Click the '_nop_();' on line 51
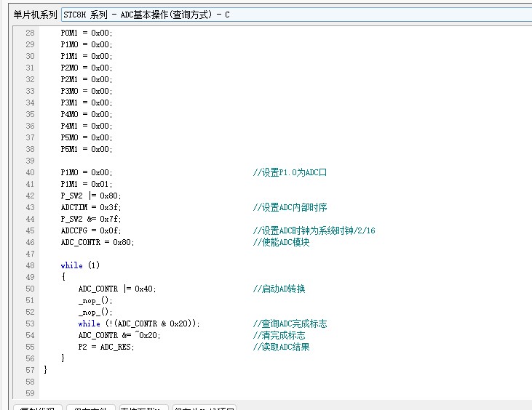This screenshot has height=410, width=532. click(x=95, y=300)
